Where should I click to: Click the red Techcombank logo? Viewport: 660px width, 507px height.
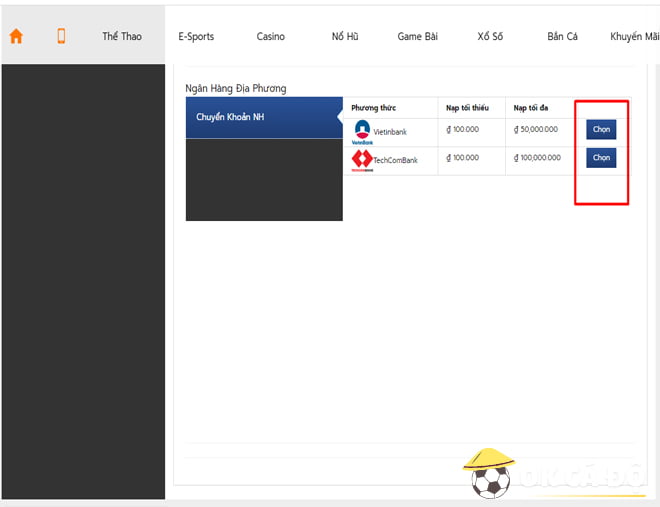(x=362, y=159)
